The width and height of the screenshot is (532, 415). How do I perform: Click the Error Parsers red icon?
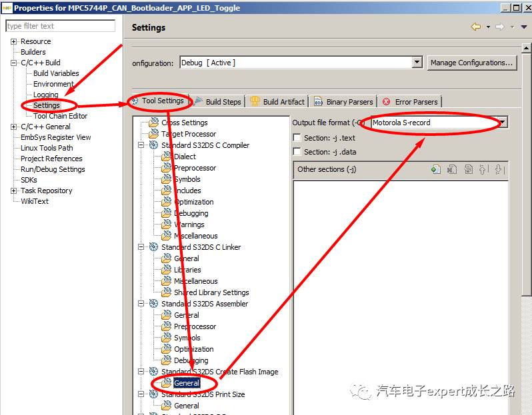(386, 102)
